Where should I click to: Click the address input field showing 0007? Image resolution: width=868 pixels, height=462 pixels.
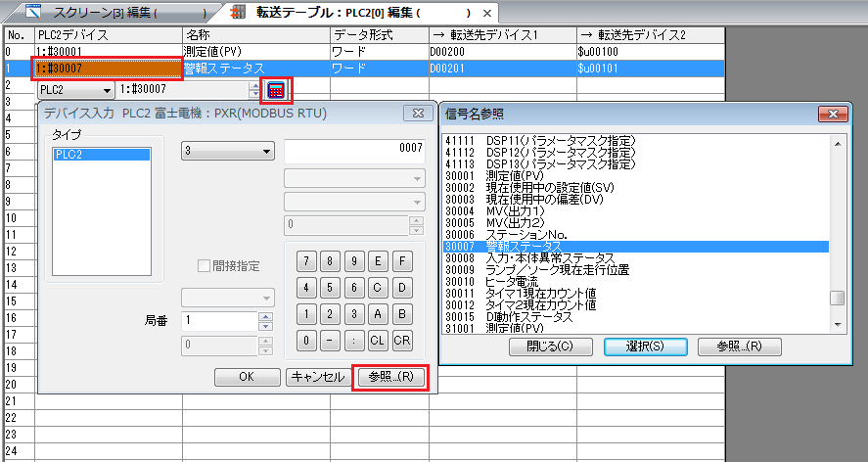pos(354,148)
